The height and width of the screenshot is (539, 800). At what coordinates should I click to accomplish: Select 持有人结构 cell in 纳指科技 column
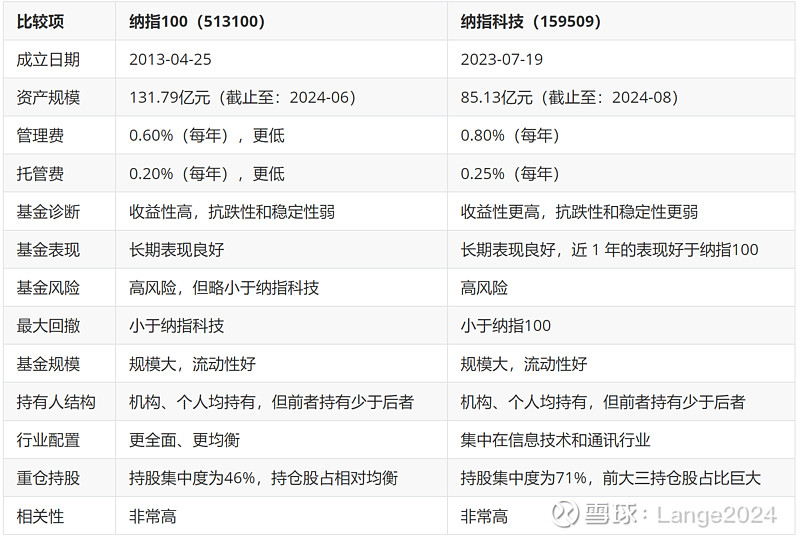603,402
